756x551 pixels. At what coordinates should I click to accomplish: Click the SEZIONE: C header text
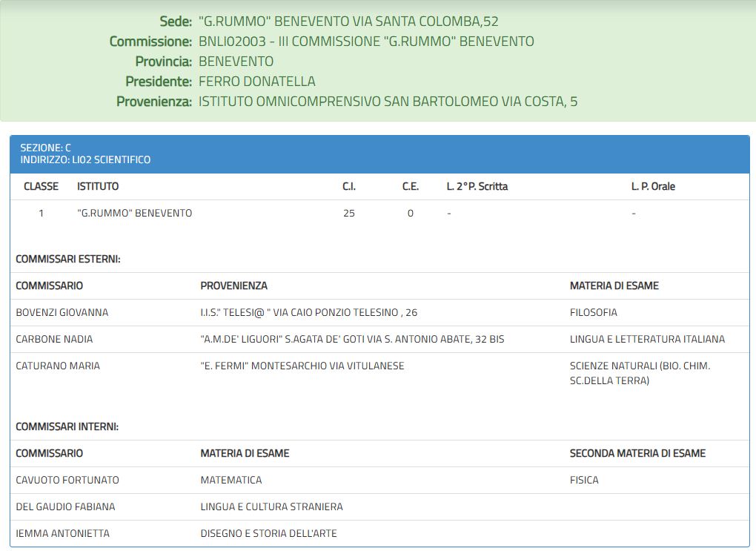[45, 148]
